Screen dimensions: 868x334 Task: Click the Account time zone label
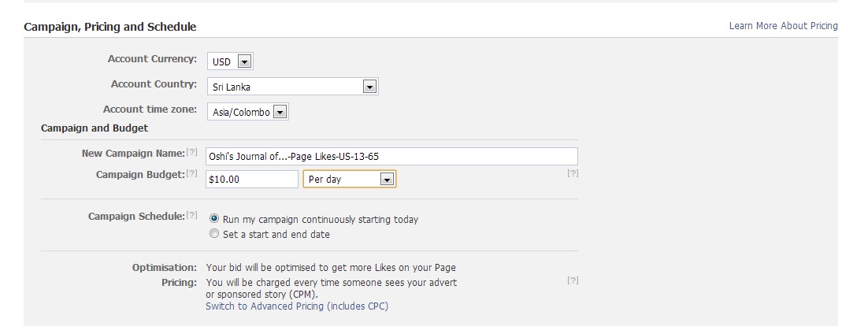coord(150,109)
